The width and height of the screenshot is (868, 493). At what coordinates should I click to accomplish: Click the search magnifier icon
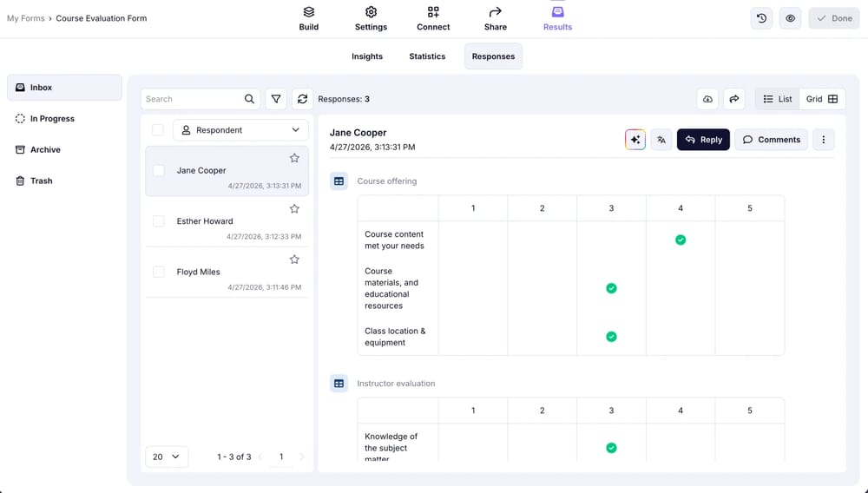249,99
